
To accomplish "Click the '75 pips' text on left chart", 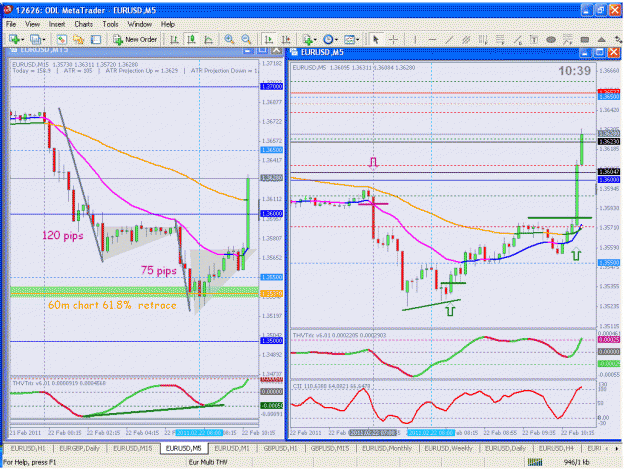I will click(158, 271).
